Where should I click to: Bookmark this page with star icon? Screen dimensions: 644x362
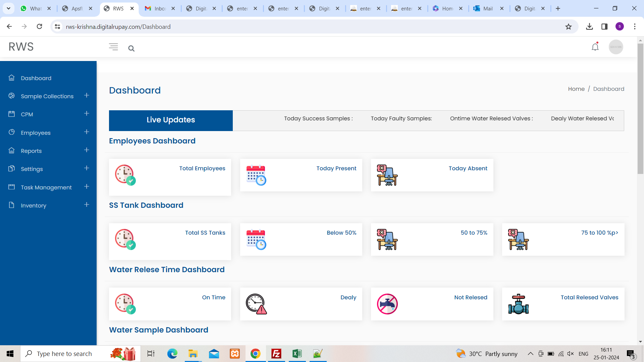tap(568, 26)
